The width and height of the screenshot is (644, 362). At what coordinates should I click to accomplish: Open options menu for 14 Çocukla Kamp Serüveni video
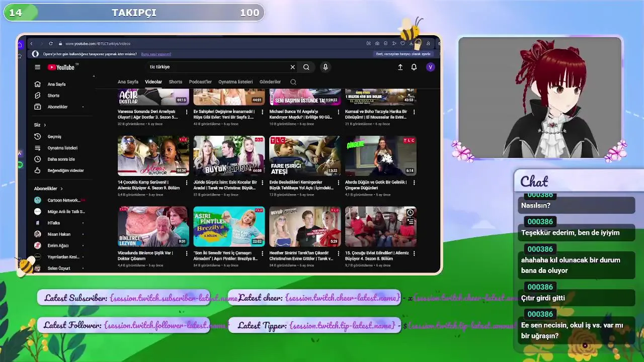[187, 183]
